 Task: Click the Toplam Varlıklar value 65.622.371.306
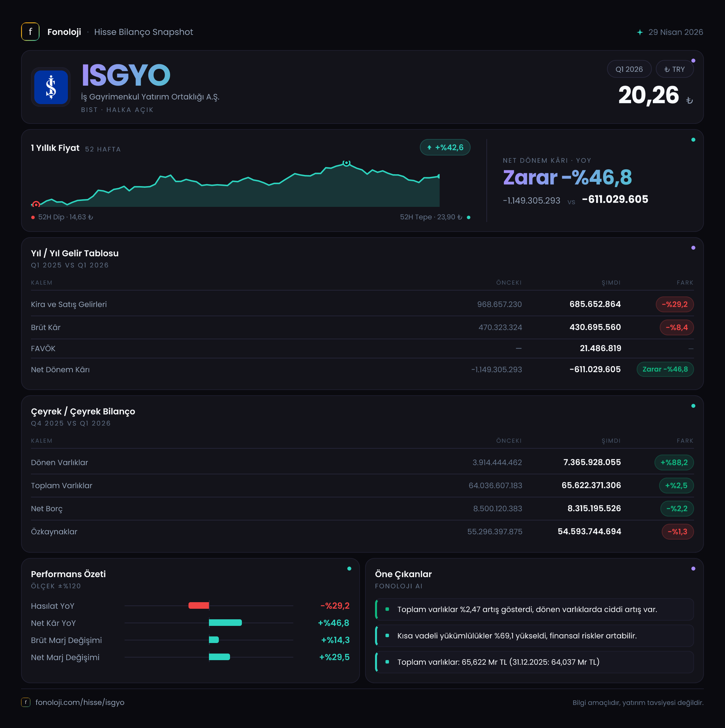[591, 485]
